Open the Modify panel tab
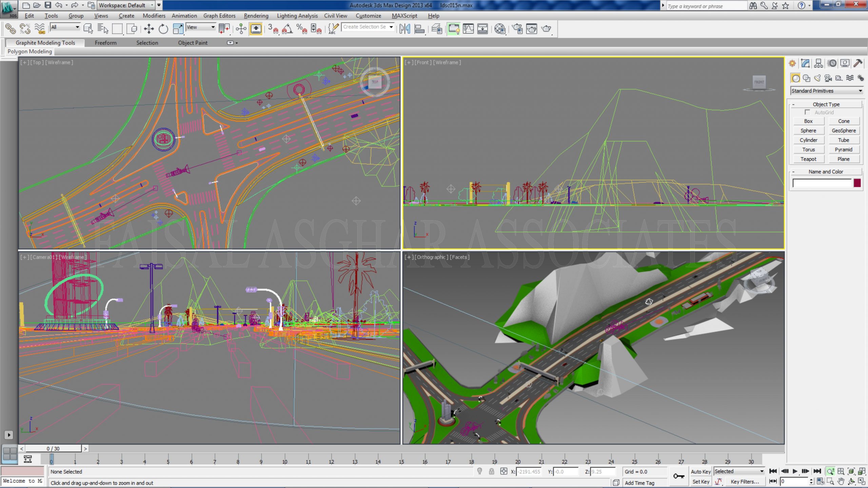Screen dimensions: 868x488 coord(805,63)
